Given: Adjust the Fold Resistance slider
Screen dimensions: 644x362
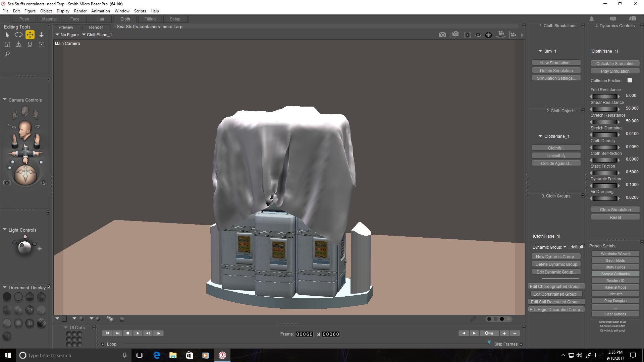Looking at the screenshot, I should point(605,96).
